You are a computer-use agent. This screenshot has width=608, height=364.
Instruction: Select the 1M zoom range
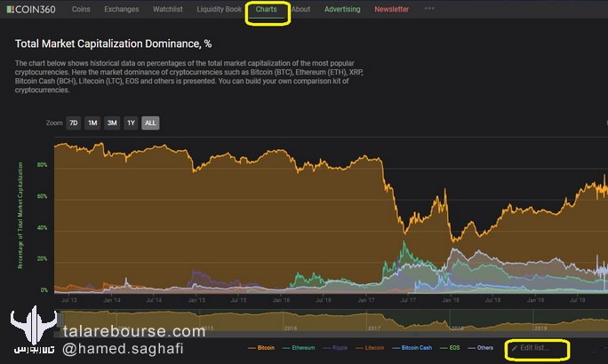coord(92,123)
